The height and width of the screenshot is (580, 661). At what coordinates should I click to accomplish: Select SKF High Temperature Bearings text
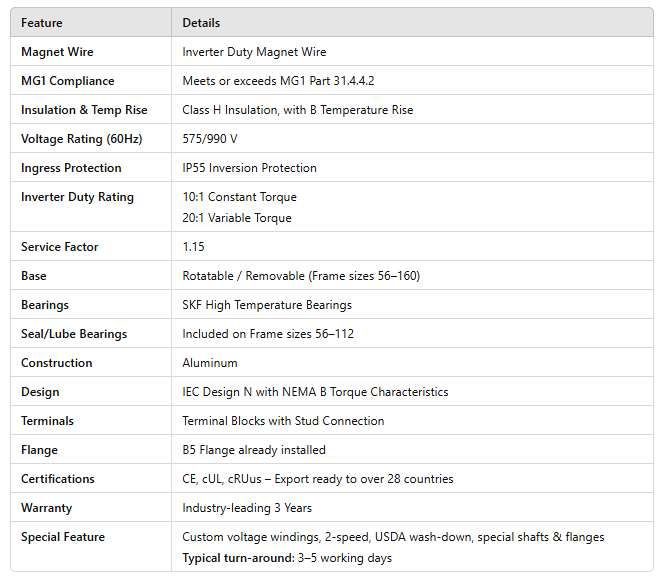266,305
